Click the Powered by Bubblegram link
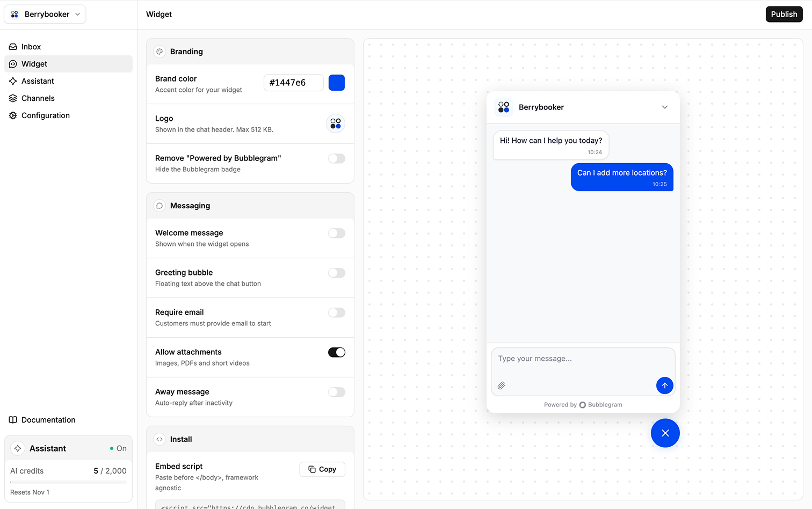This screenshot has width=812, height=509. [x=583, y=405]
